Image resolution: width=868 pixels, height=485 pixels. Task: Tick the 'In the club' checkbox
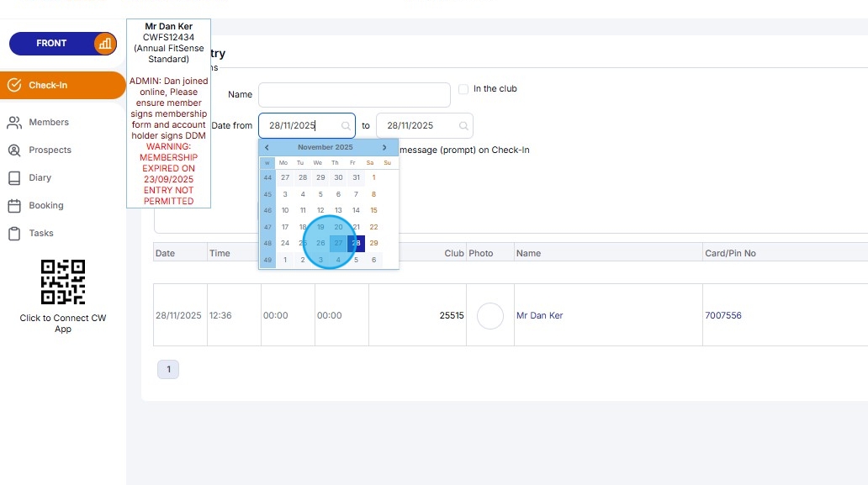463,89
